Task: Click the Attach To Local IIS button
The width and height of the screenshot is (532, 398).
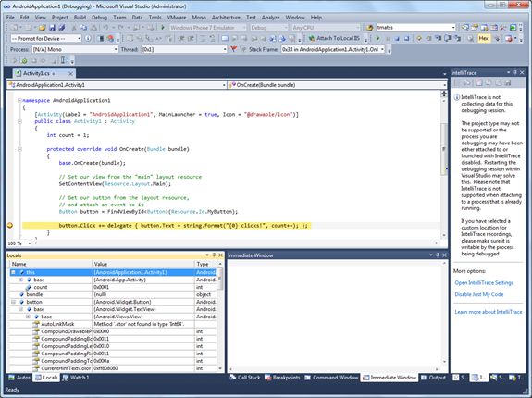Action: [x=334, y=38]
